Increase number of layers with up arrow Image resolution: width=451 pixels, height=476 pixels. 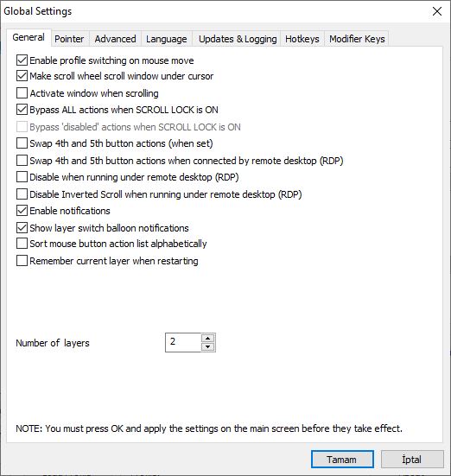207,338
